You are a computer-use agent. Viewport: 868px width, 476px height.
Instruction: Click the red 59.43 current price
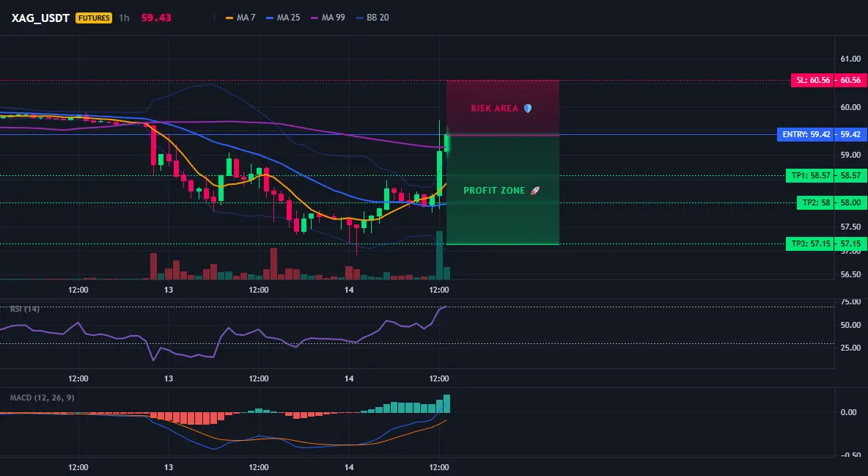click(x=156, y=18)
